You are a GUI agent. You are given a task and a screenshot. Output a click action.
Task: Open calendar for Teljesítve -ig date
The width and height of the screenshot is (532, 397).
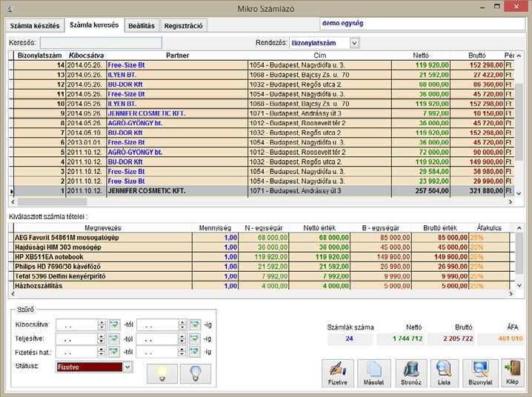(x=194, y=338)
